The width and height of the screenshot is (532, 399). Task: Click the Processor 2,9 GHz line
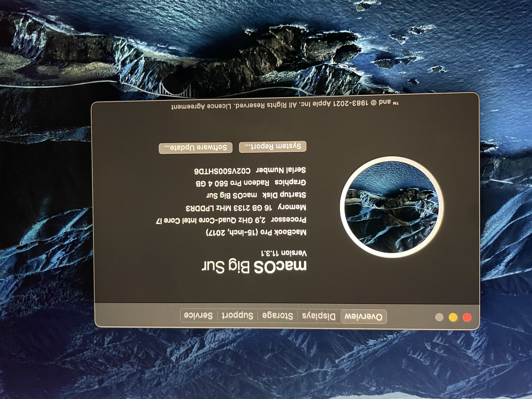click(231, 220)
